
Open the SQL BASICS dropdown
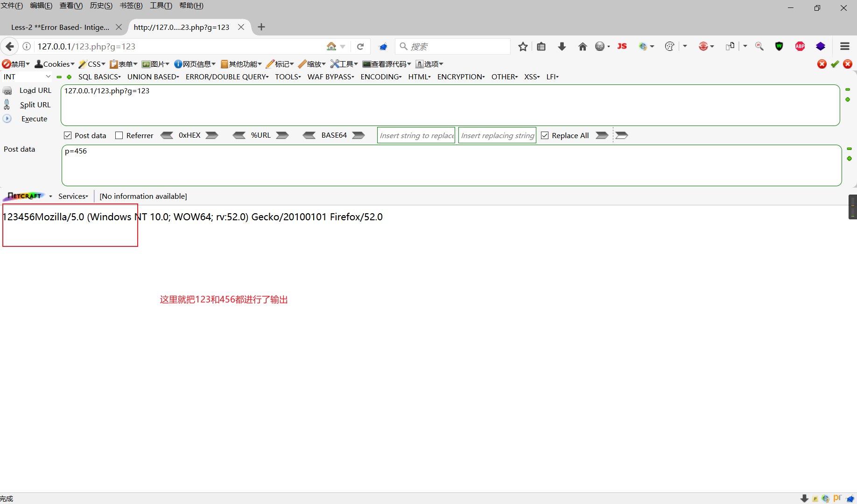[x=99, y=77]
